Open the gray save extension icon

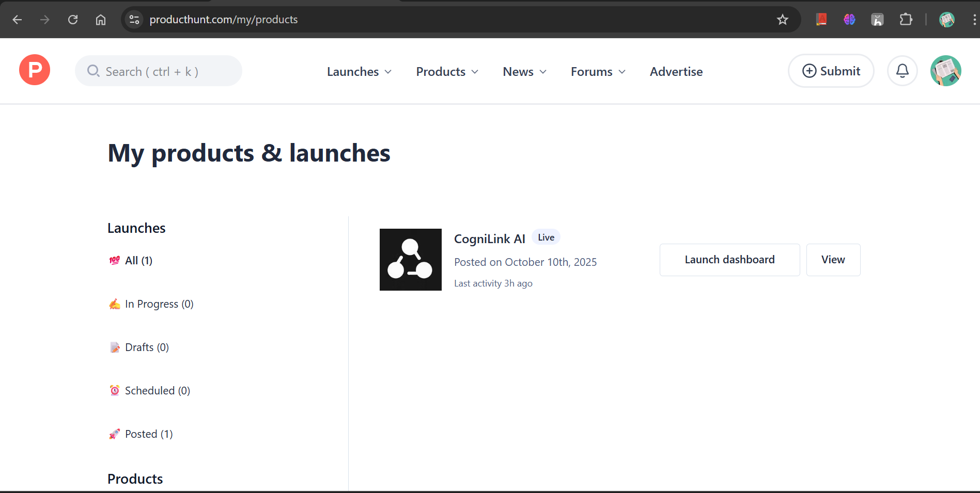pos(877,20)
